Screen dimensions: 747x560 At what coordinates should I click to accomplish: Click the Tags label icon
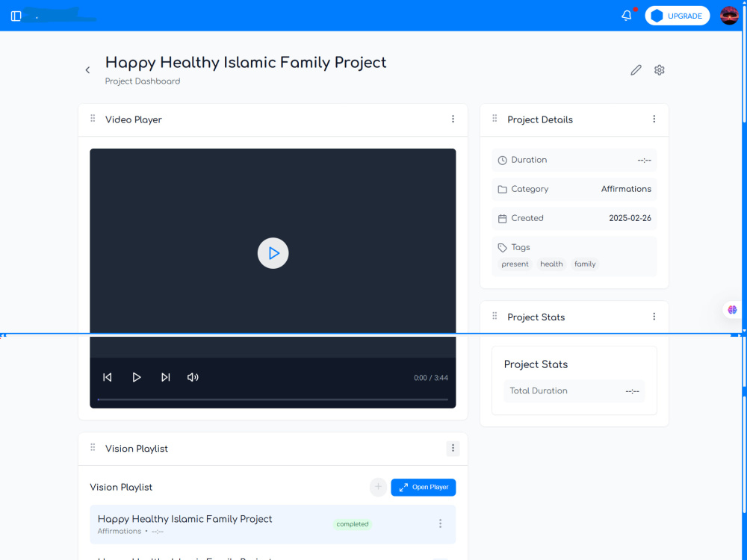click(x=502, y=248)
